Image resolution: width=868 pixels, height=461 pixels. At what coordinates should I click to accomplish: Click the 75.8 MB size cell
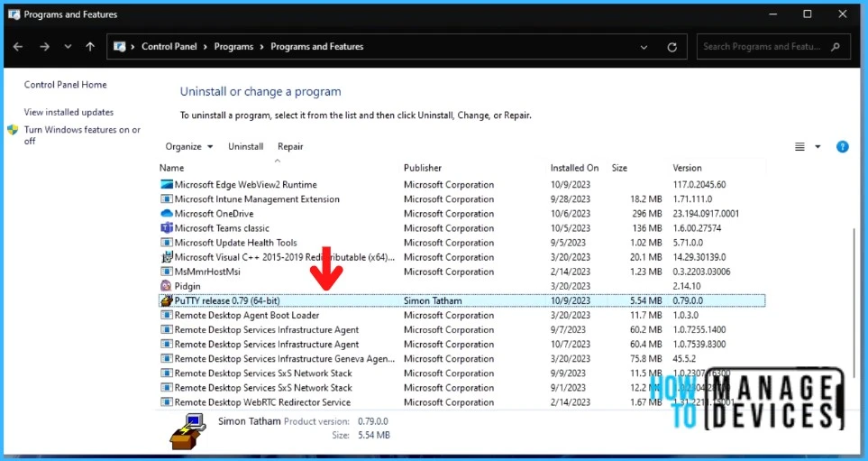tap(646, 358)
